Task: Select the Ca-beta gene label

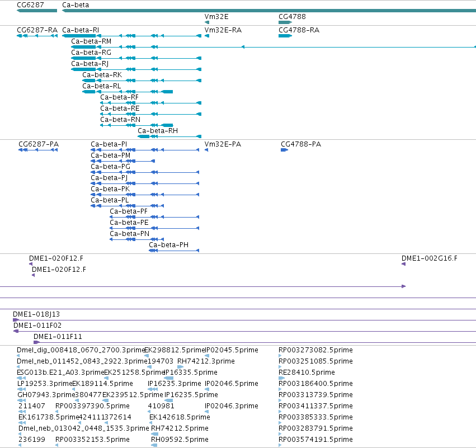Action: 76,5
